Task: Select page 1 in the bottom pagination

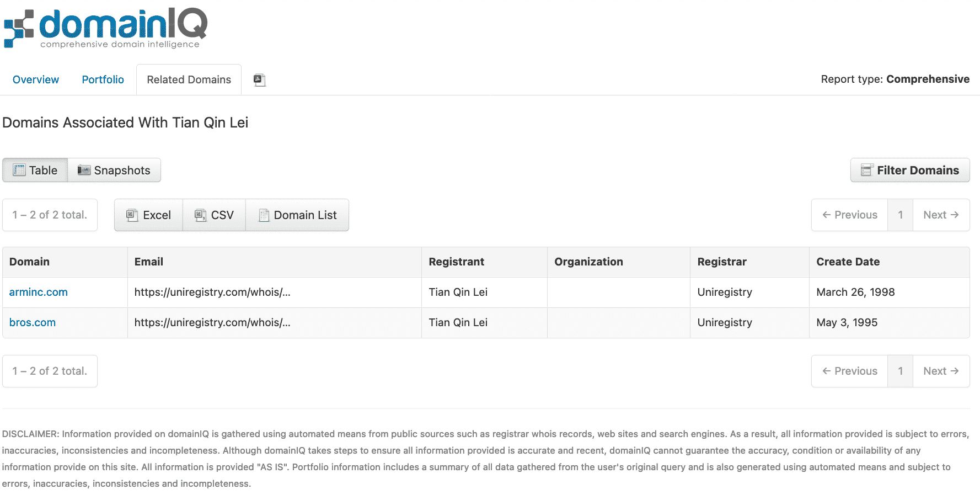Action: (900, 371)
